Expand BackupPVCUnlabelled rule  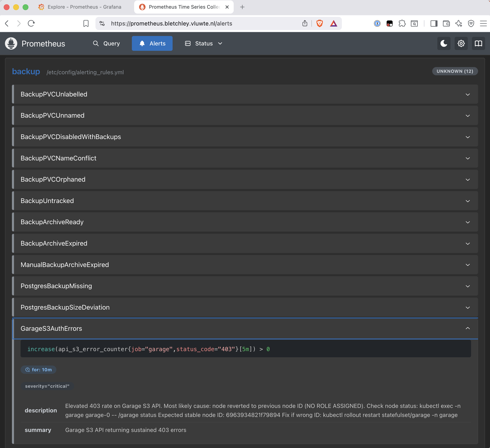[245, 94]
